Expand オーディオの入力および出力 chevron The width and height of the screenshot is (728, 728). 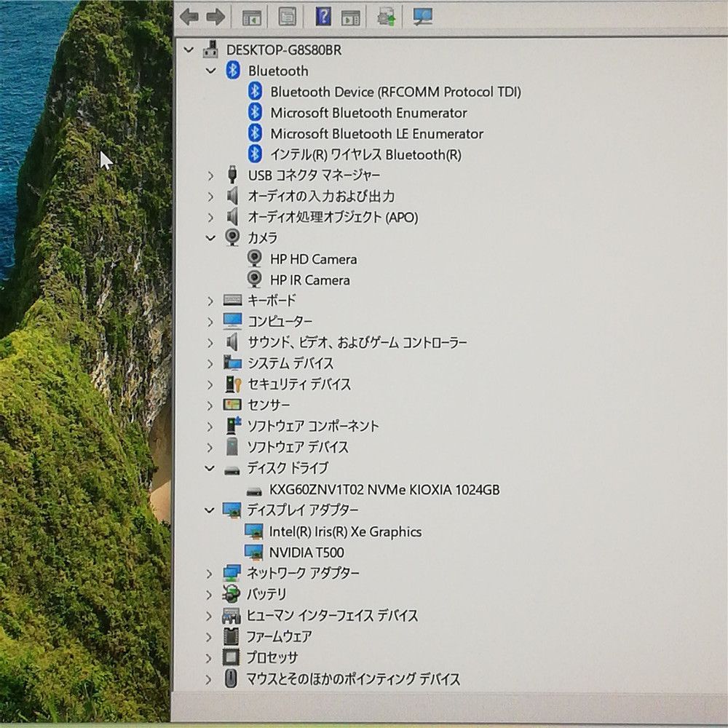click(211, 197)
